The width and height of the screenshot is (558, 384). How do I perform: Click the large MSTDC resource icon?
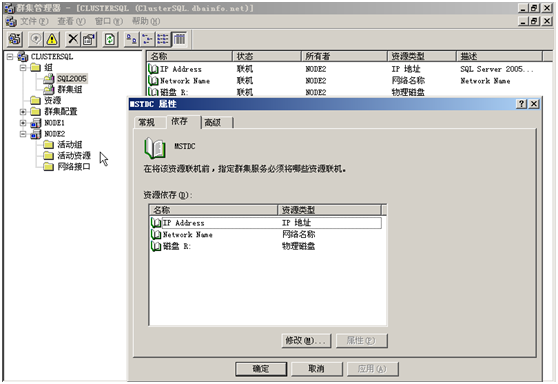(x=155, y=148)
